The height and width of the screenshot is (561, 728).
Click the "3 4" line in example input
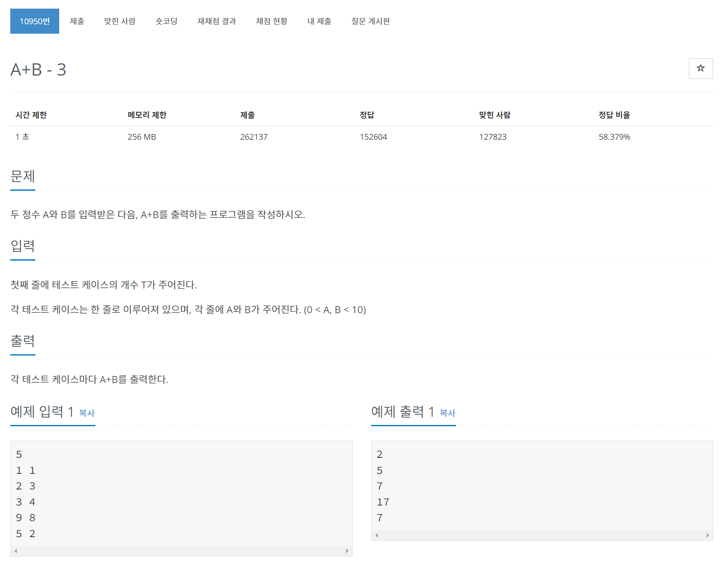click(25, 502)
